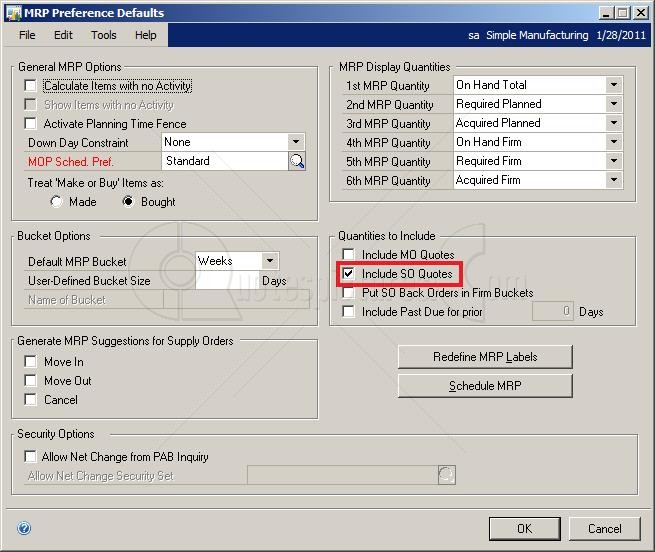Image resolution: width=655 pixels, height=552 pixels.
Task: Click the help question mark icon
Action: [24, 529]
